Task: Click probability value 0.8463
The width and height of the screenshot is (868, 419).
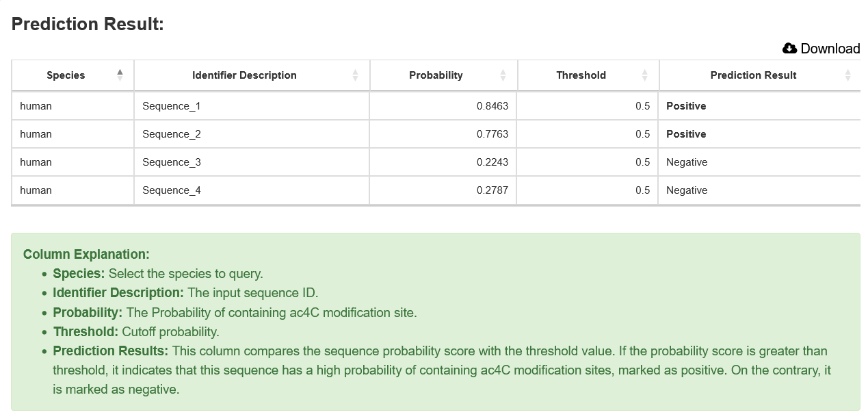Action: [492, 106]
